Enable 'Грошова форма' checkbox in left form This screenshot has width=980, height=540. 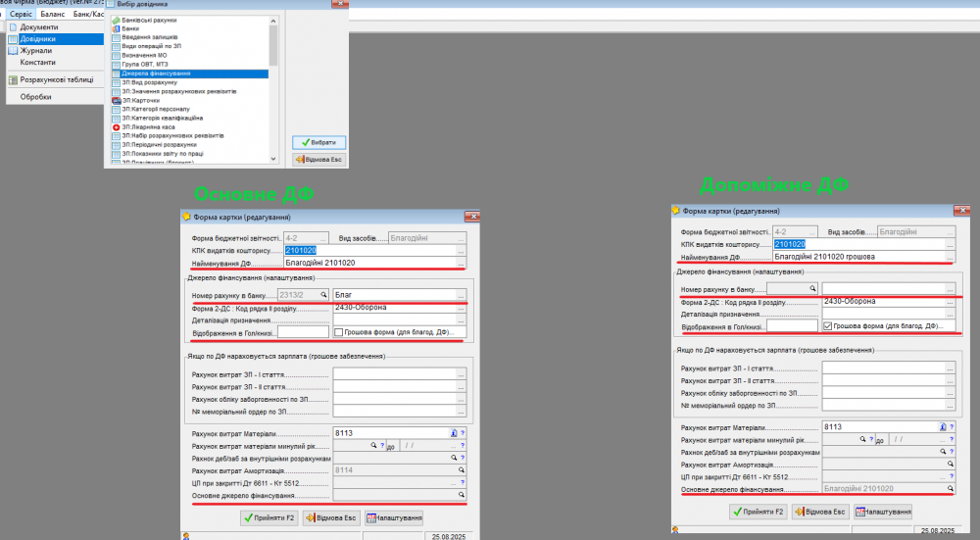point(338,332)
